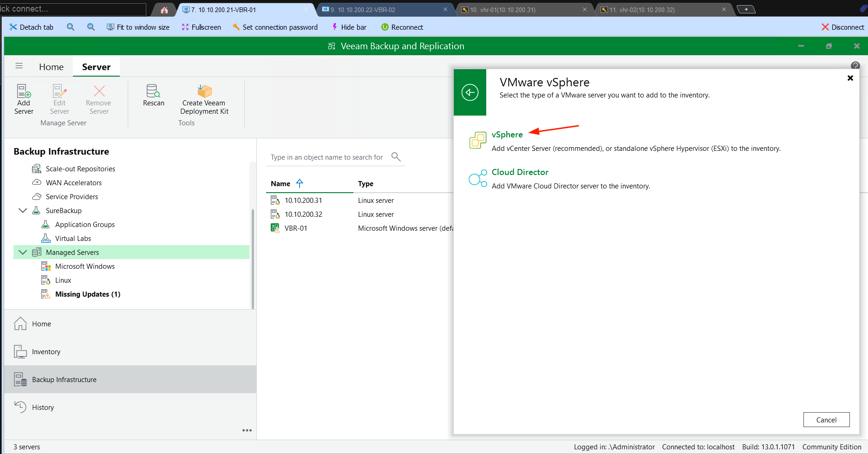Click Hide bar

pos(349,27)
